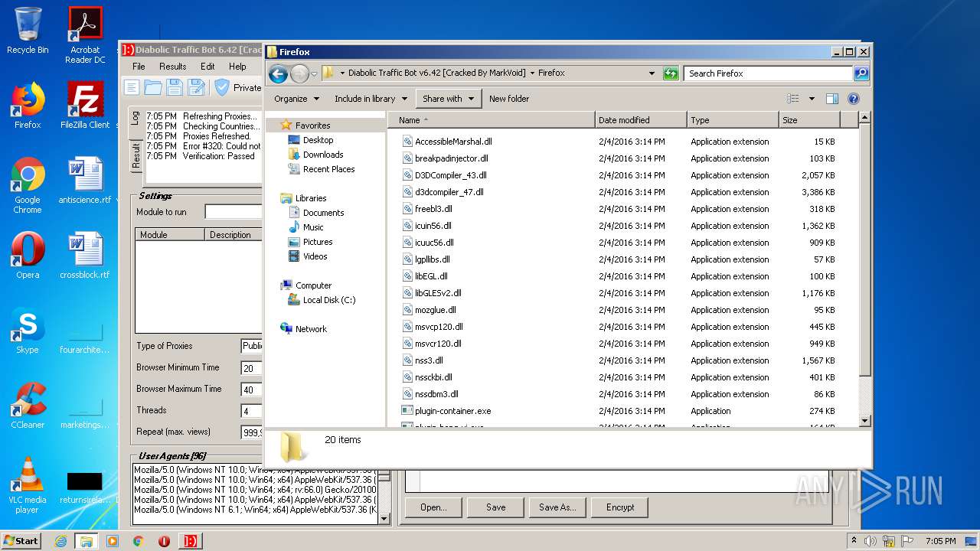This screenshot has height=551, width=980.
Task: Open Opera desktop icon
Action: coord(28,255)
